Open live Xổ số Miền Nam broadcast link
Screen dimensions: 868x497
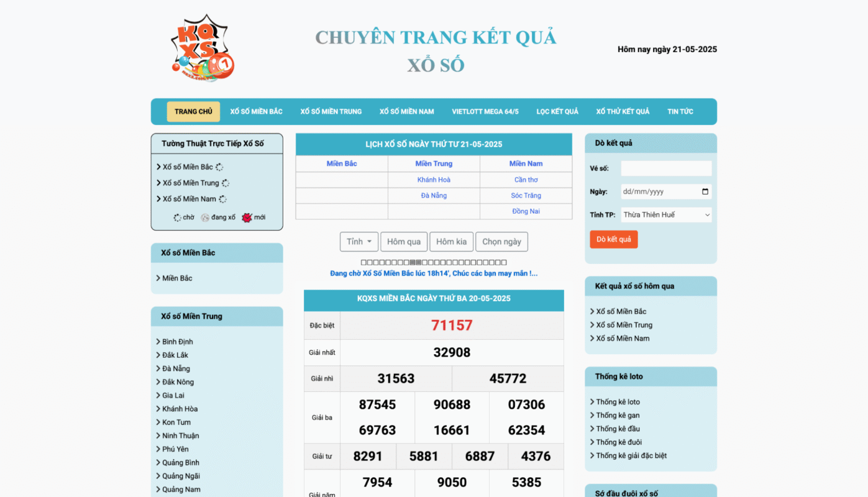190,199
